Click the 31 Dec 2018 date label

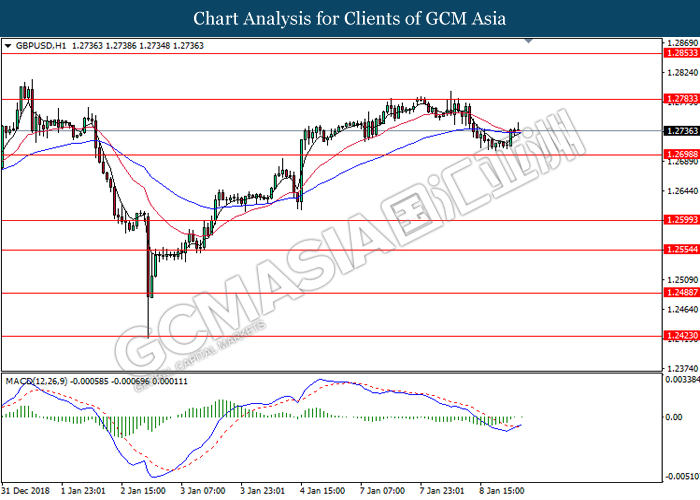28,492
